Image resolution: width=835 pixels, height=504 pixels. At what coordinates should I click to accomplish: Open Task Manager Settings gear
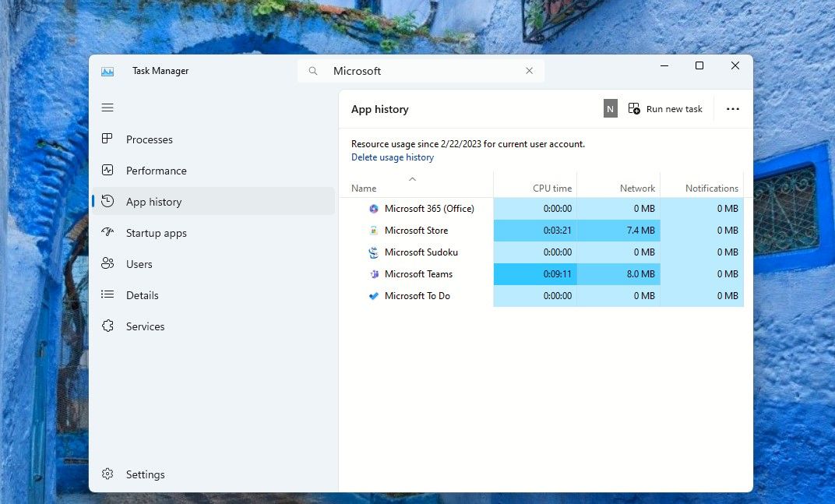pos(107,474)
